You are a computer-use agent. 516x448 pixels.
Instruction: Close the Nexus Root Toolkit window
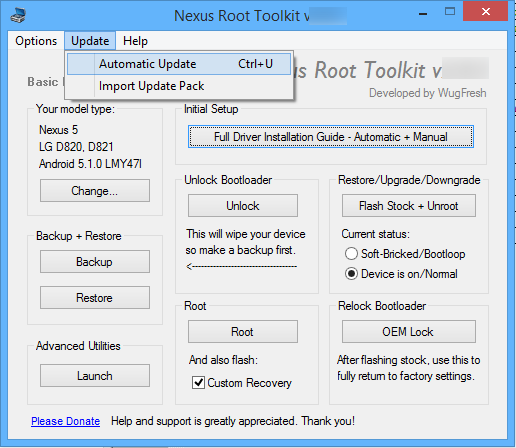click(486, 12)
